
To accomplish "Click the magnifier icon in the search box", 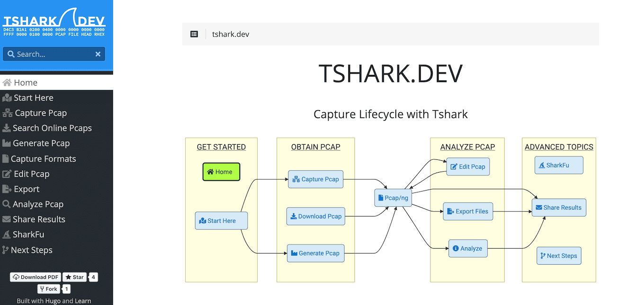I will (x=10, y=53).
